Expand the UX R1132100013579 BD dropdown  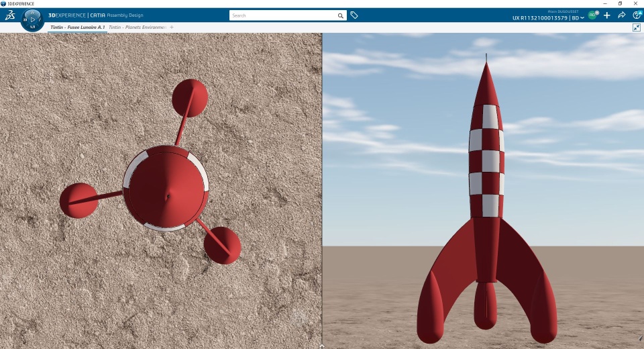coord(548,18)
